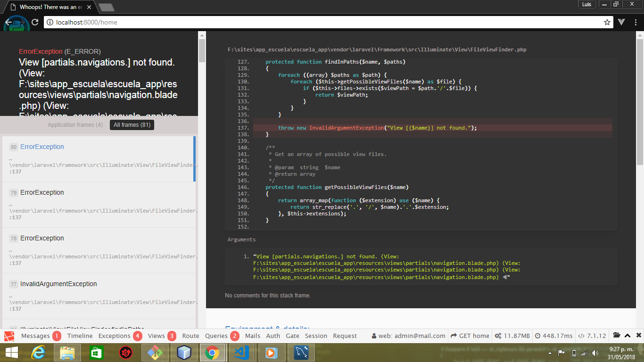Screen dimensions: 644x362
Task: Click the FileViewFinder.php file path above the code
Action: [377, 49]
